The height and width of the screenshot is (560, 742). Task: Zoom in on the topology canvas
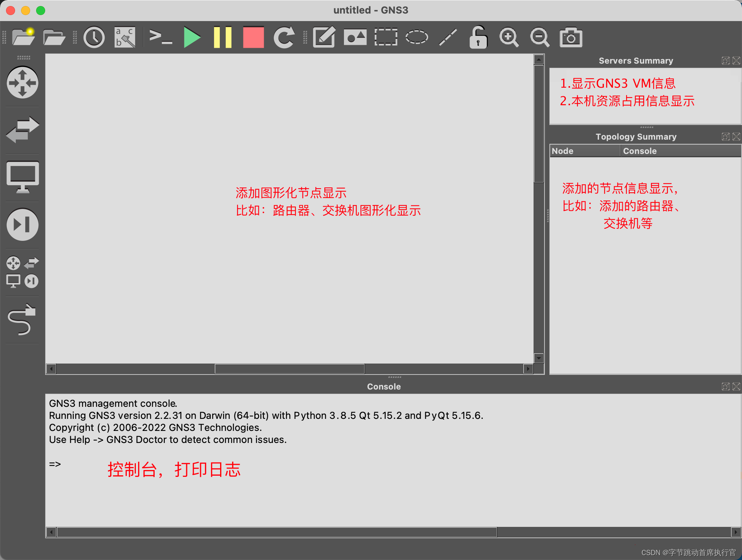(509, 37)
